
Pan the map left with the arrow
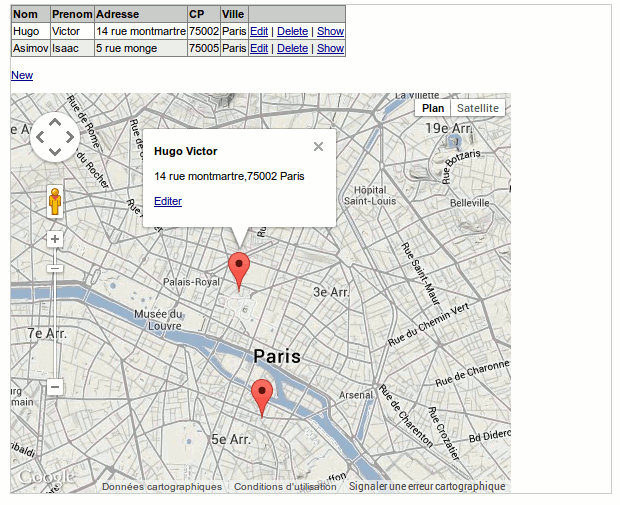coord(39,138)
